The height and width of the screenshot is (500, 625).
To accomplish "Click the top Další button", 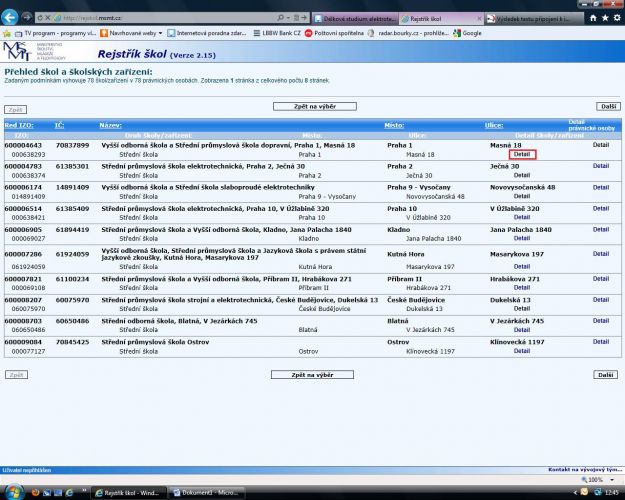I will pyautogui.click(x=609, y=106).
